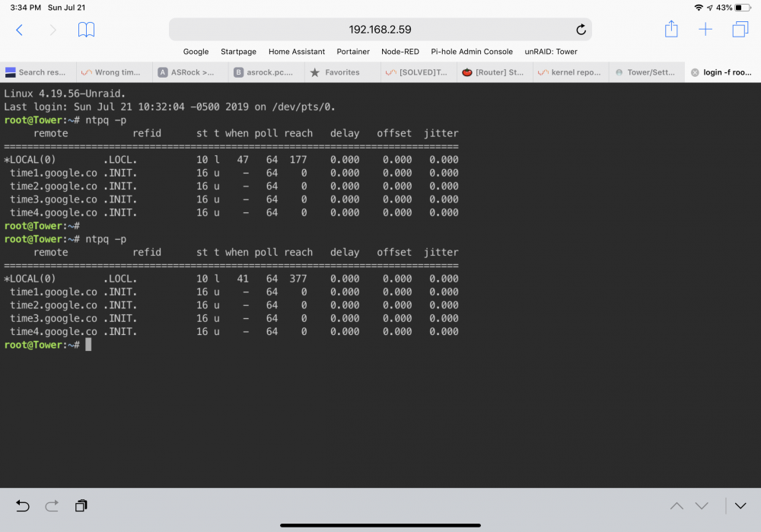Open the Startpage bookmark
Screen dimensions: 761x532
(x=238, y=52)
